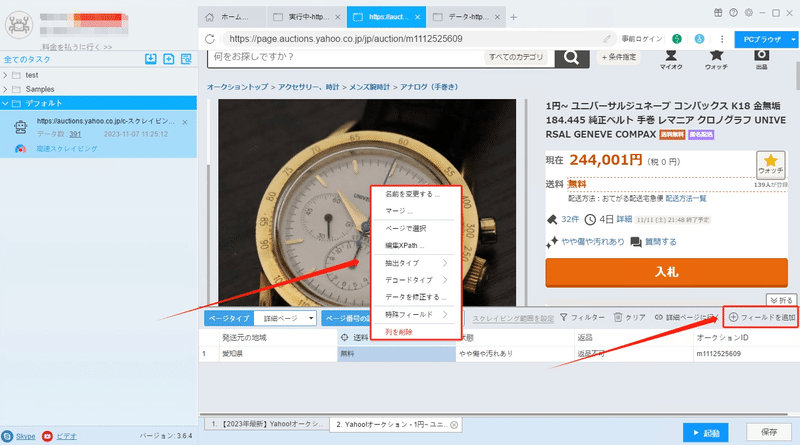The height and width of the screenshot is (445, 800).
Task: Click the フィルター filter button
Action: 582,317
